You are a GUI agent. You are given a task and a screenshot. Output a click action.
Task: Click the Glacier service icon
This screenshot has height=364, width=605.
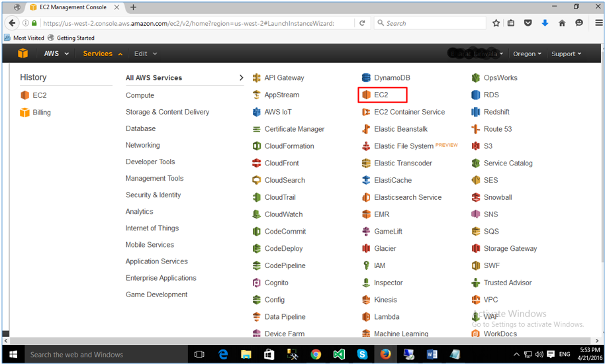click(366, 248)
